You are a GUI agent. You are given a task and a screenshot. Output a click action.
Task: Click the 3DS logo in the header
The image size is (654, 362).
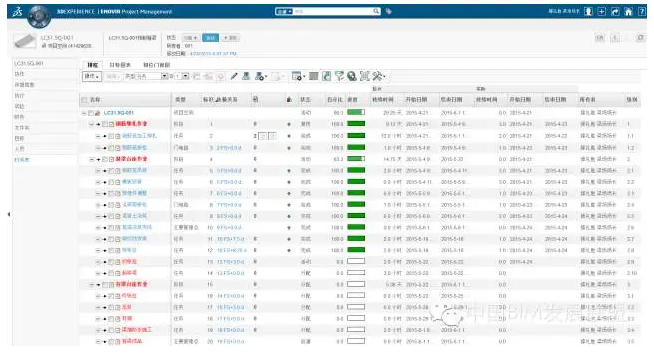tap(17, 12)
